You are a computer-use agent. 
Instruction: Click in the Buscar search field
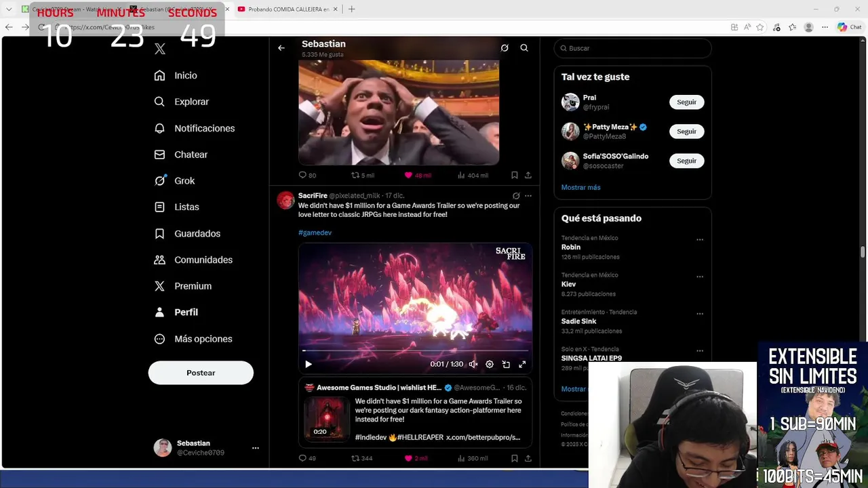tap(633, 48)
